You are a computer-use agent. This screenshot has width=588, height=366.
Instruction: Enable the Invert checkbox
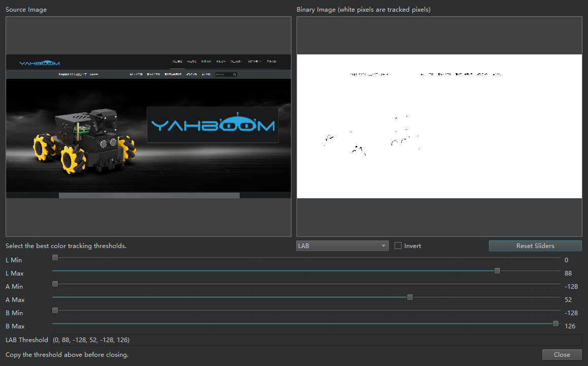(398, 246)
